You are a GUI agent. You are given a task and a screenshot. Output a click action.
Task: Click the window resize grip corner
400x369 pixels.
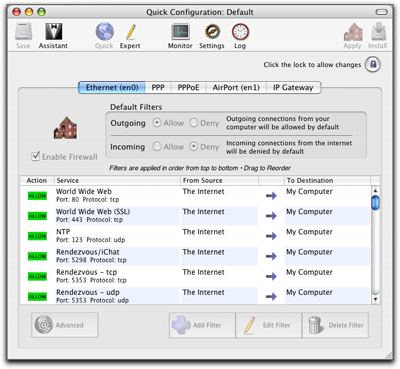pos(388,355)
